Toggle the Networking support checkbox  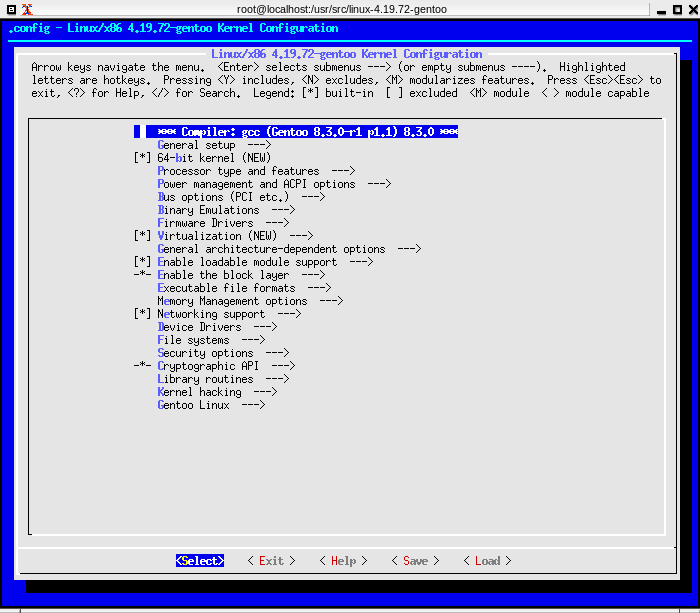pyautogui.click(x=142, y=314)
